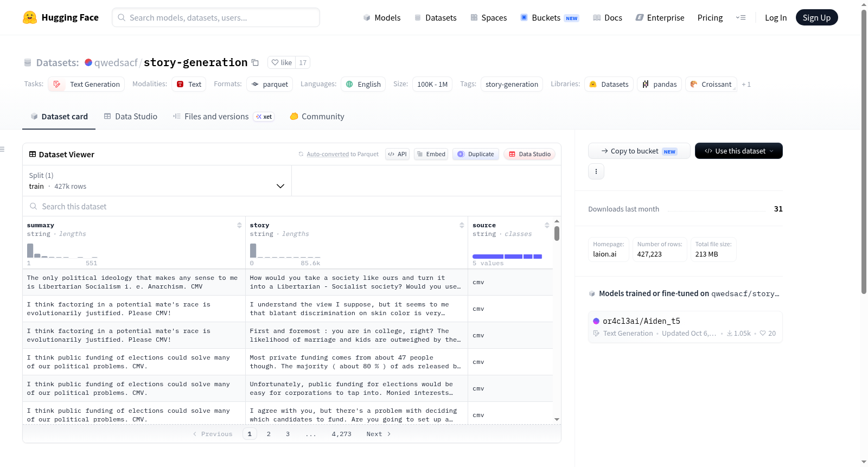Click the Pricing link
This screenshot has height=467, width=868.
pos(710,17)
